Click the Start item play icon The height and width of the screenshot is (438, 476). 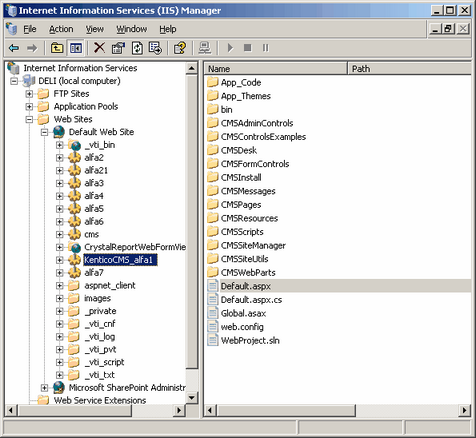[x=230, y=48]
